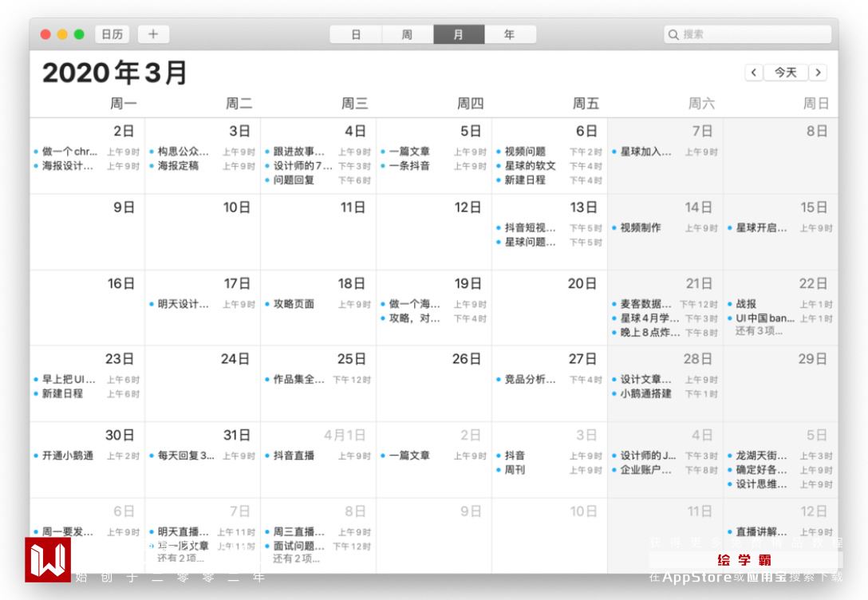Select event 开通小鹅通 on 30日
This screenshot has width=868, height=600.
click(x=87, y=456)
